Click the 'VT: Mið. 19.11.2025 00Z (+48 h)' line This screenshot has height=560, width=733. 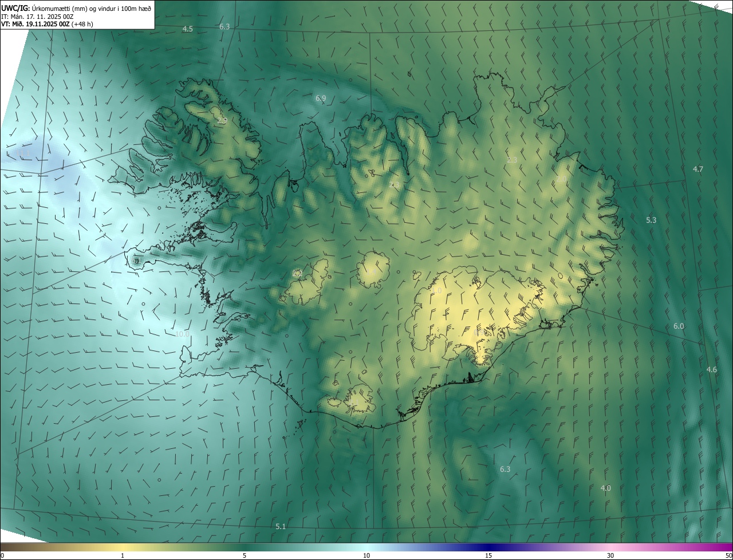click(x=47, y=25)
